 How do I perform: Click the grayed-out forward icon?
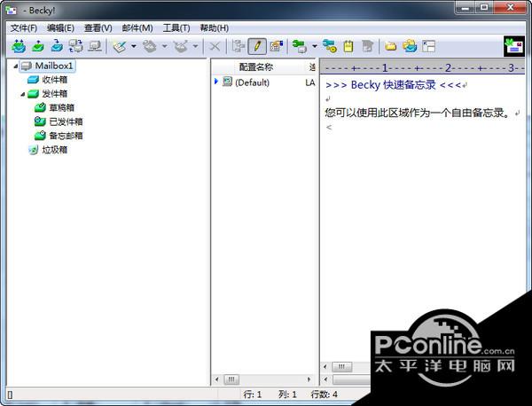tap(181, 46)
